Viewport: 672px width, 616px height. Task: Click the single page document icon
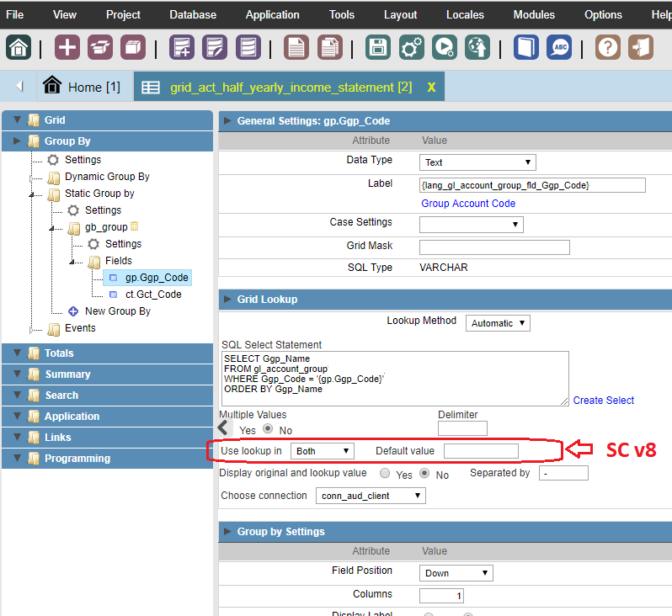[296, 47]
